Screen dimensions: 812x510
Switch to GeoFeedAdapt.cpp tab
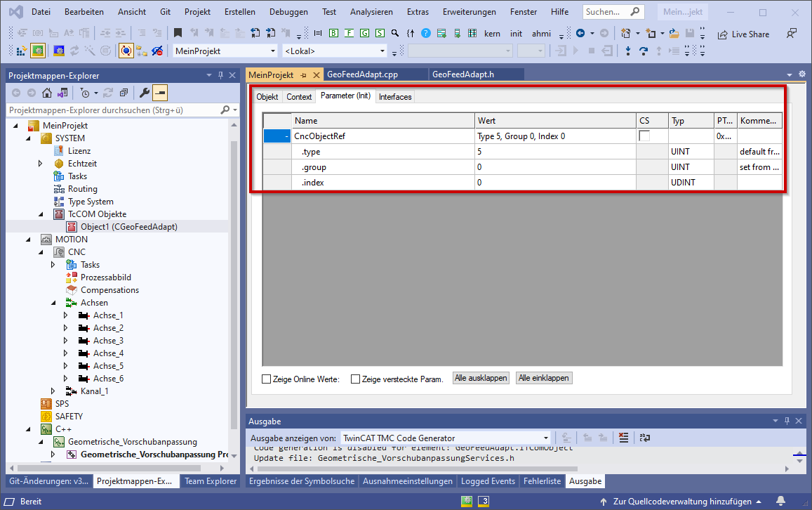coord(363,74)
